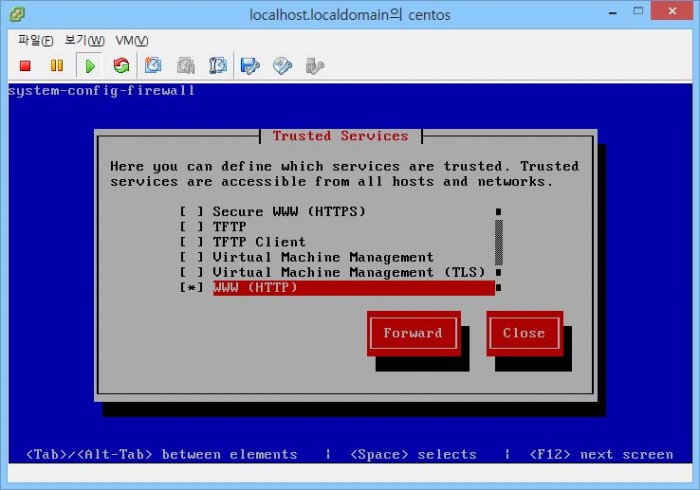Toggle the Virtual Machine Management checkbox
The width and height of the screenshot is (700, 490).
192,257
